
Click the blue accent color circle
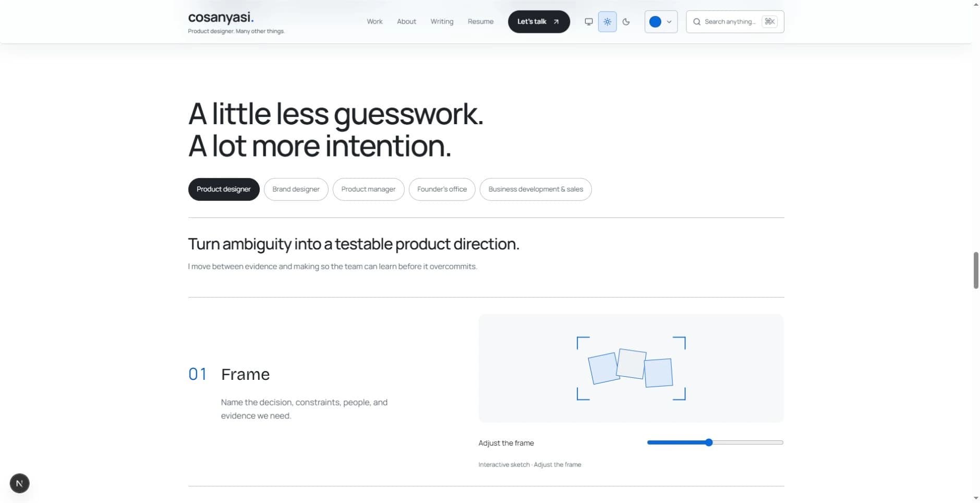(x=655, y=22)
